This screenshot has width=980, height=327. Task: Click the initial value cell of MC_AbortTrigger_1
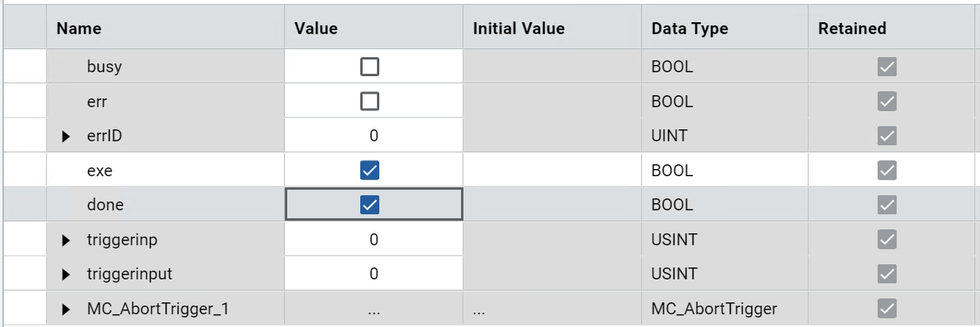pyautogui.click(x=551, y=310)
